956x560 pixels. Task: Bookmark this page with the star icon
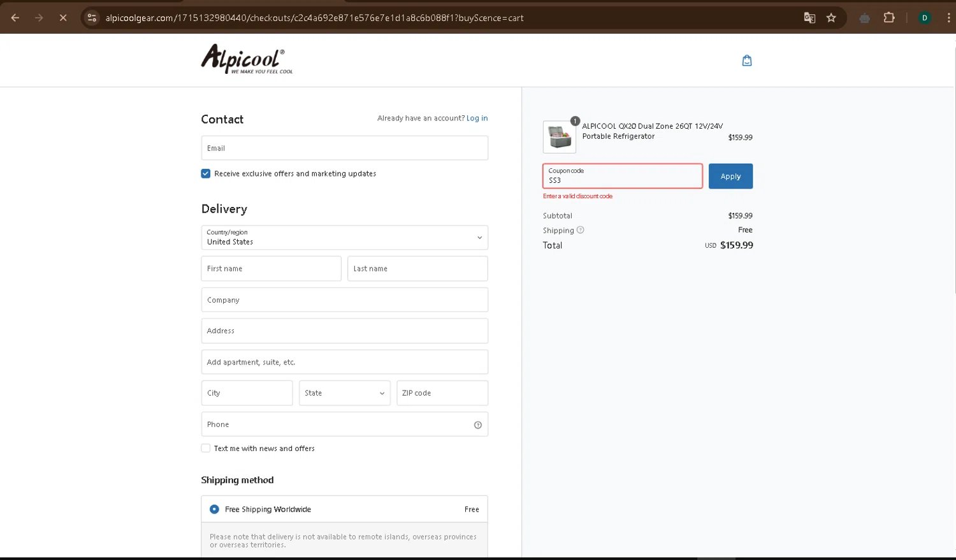pos(831,18)
